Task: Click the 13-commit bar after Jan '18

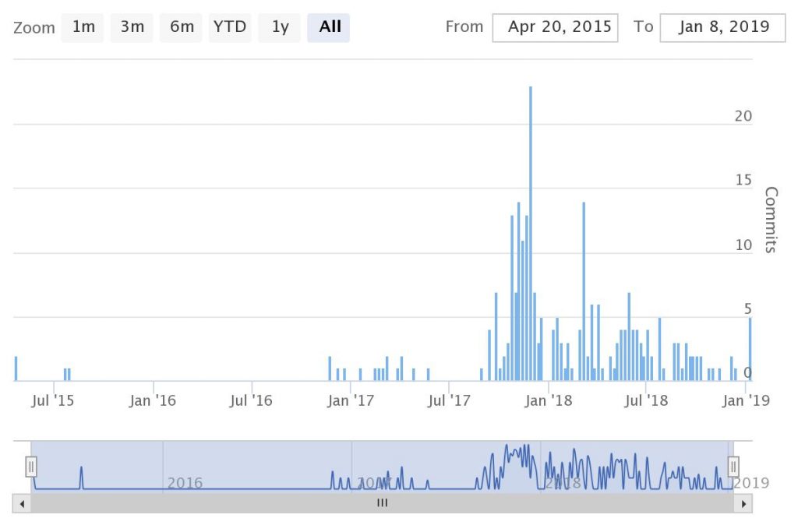Action: point(582,288)
